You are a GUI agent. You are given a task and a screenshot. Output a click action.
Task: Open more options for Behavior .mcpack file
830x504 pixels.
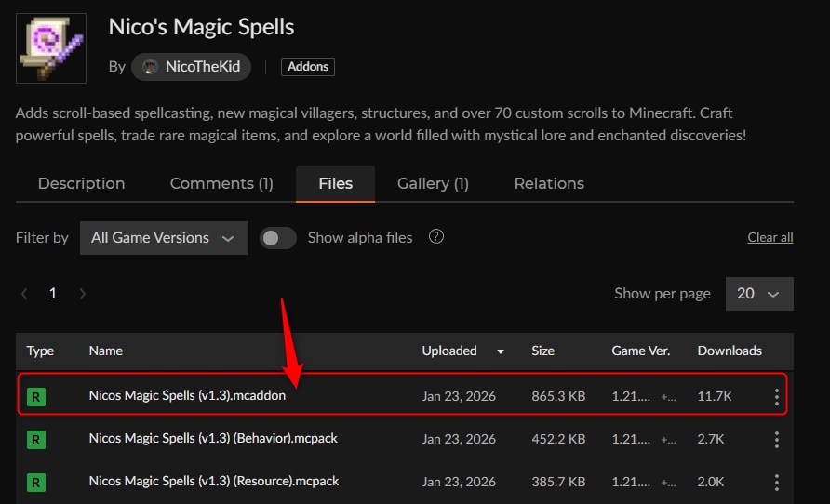(777, 440)
